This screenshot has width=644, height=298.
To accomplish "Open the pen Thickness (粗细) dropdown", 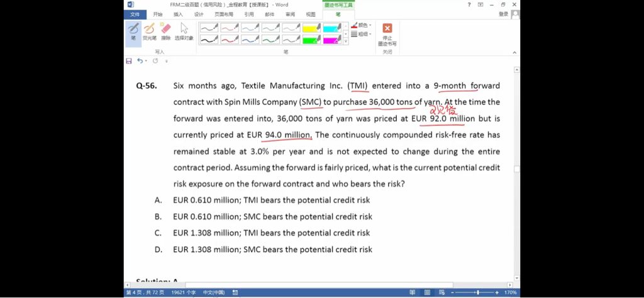I will pyautogui.click(x=362, y=34).
